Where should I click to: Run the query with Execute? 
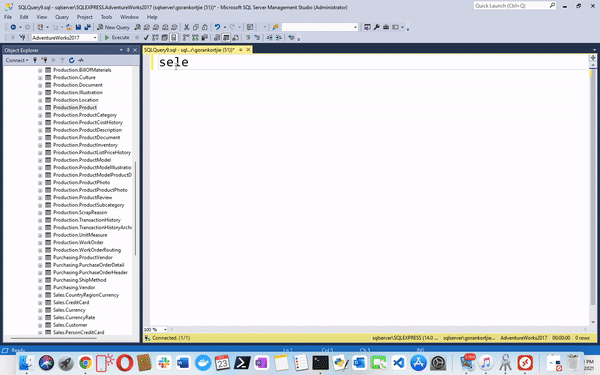[117, 38]
